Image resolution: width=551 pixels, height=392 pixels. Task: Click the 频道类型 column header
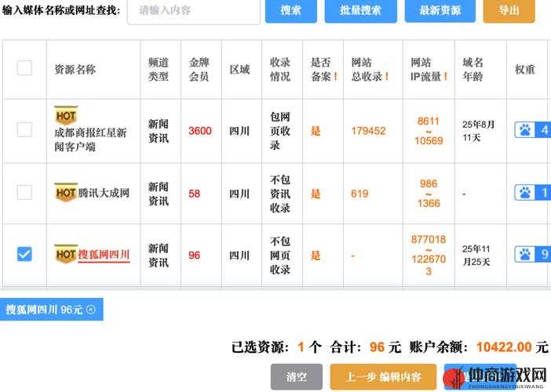[158, 69]
